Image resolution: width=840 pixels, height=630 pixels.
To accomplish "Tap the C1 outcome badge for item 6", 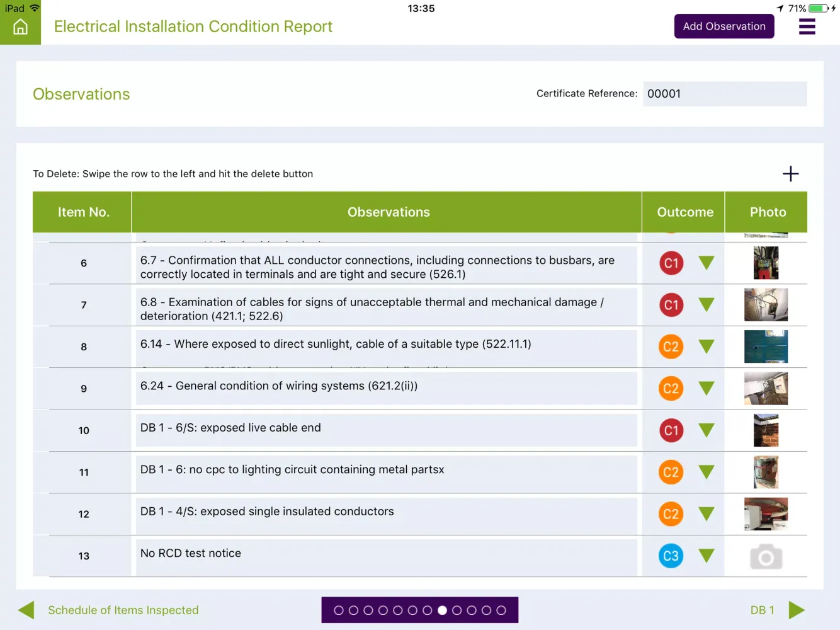I will 671,263.
